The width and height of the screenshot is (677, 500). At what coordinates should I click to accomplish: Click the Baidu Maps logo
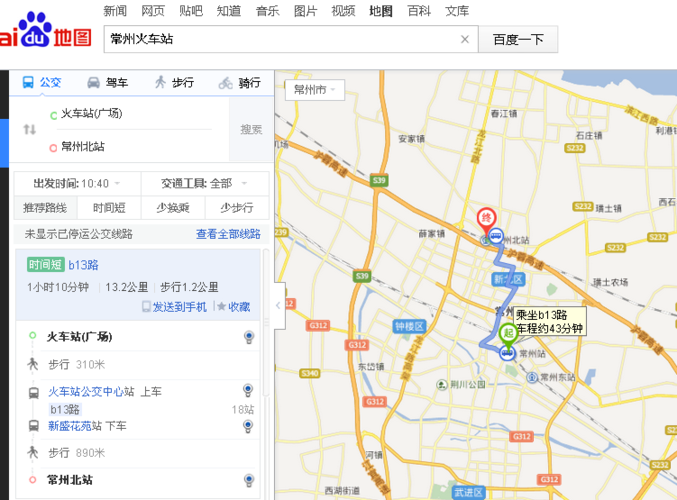click(x=45, y=30)
